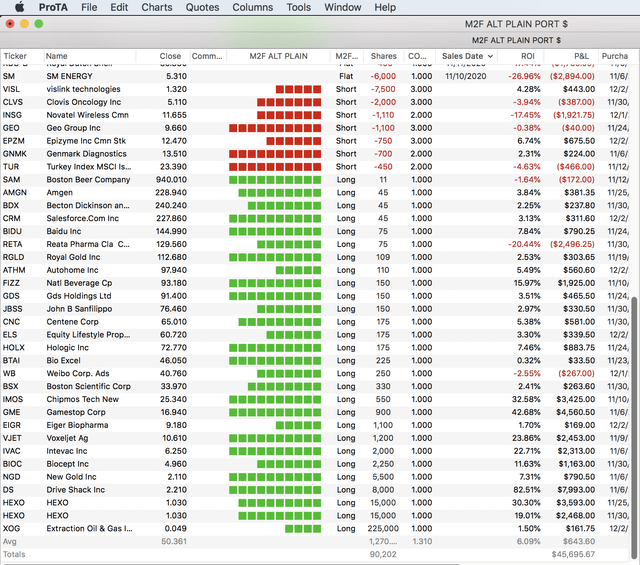Sort by the Name column header
The image size is (640, 565).
pos(56,56)
